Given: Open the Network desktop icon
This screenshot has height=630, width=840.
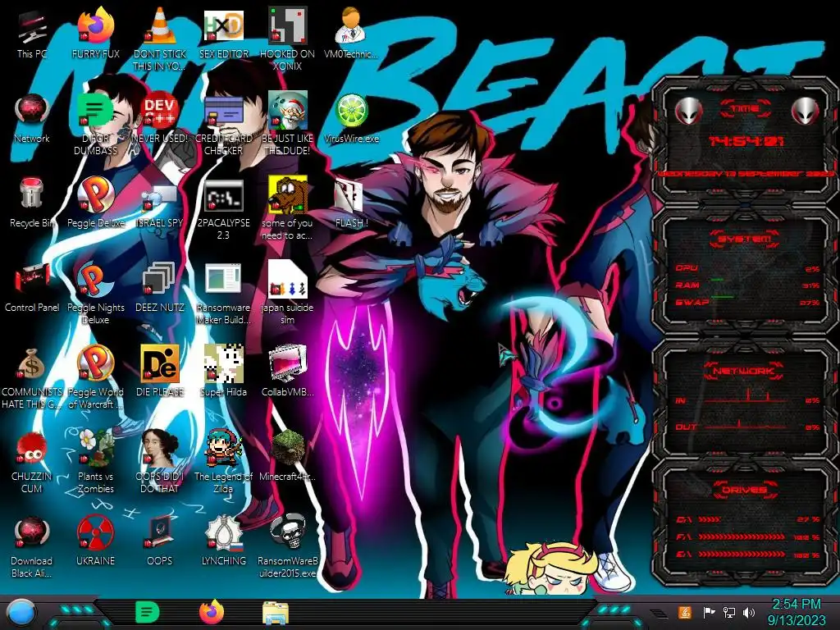Looking at the screenshot, I should [x=32, y=119].
